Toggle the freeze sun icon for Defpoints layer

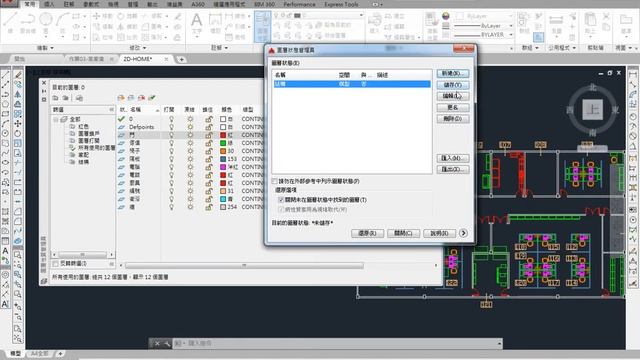[x=190, y=127]
